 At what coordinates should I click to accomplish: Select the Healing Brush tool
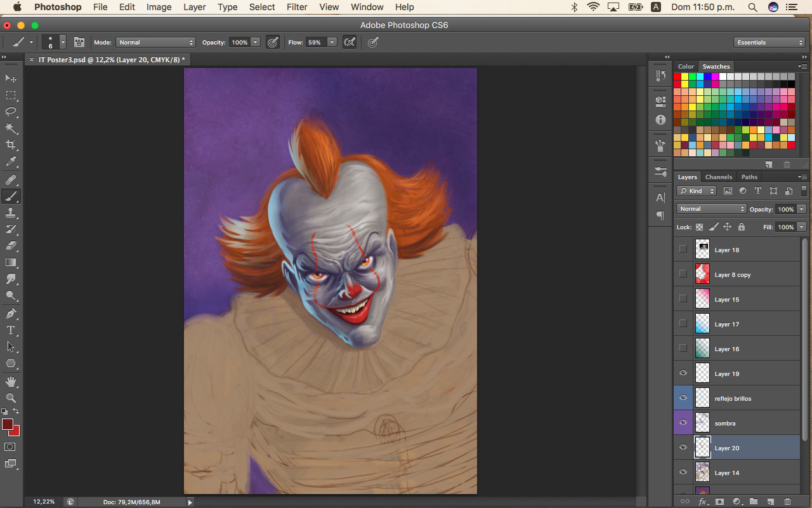tap(11, 180)
